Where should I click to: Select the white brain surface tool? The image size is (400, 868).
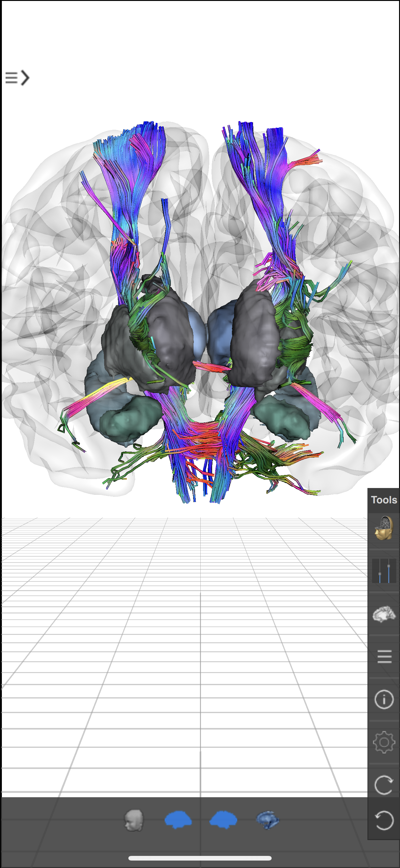coord(384,614)
